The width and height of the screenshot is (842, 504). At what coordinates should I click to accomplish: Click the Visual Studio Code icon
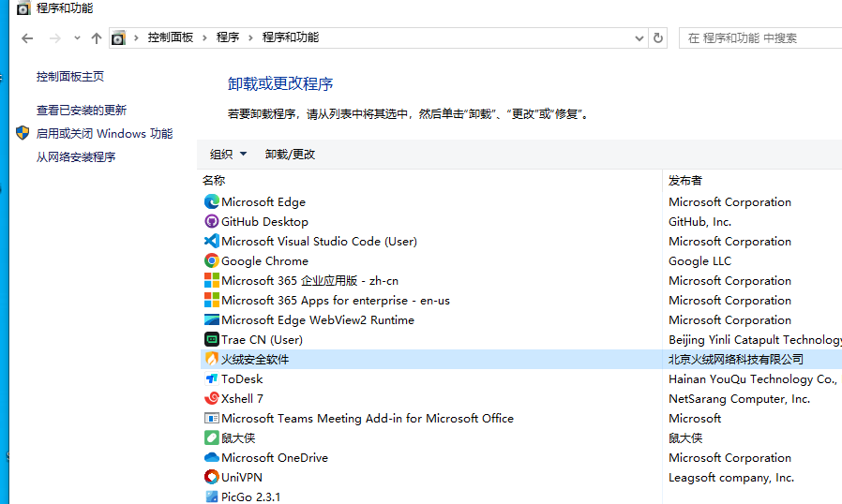212,241
